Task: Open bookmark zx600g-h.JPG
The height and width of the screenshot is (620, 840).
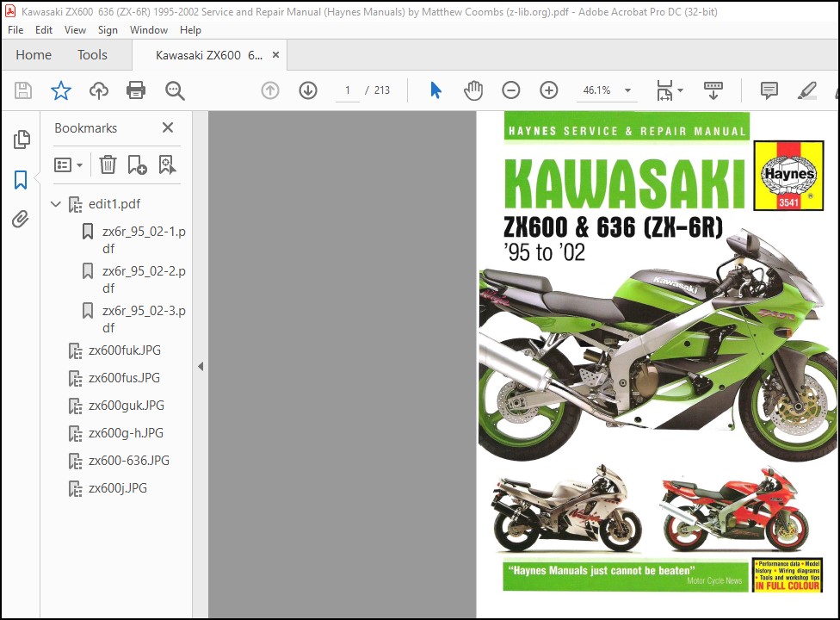Action: click(x=126, y=433)
